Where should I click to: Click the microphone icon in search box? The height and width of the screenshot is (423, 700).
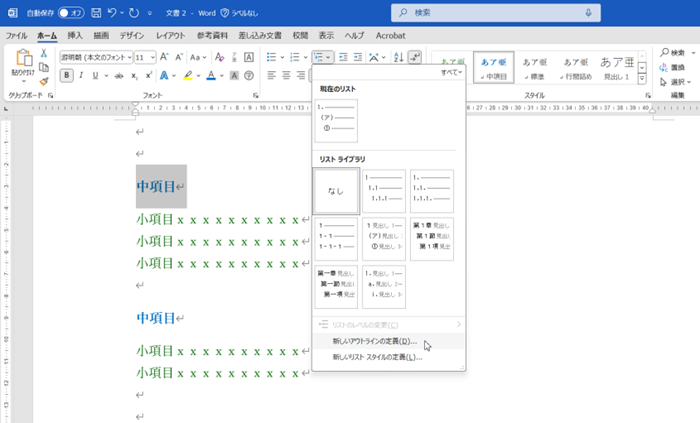(589, 13)
